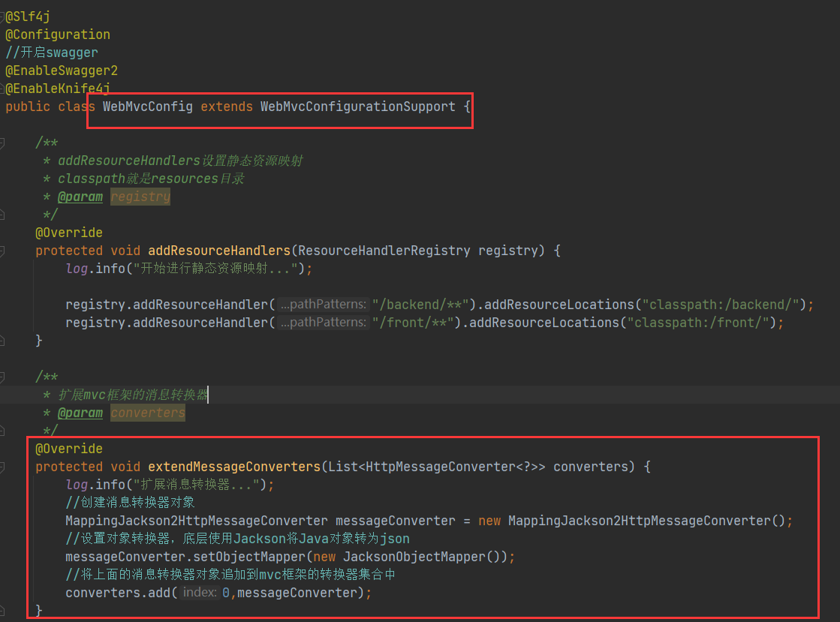Click the index hint in converters.add

point(199,593)
